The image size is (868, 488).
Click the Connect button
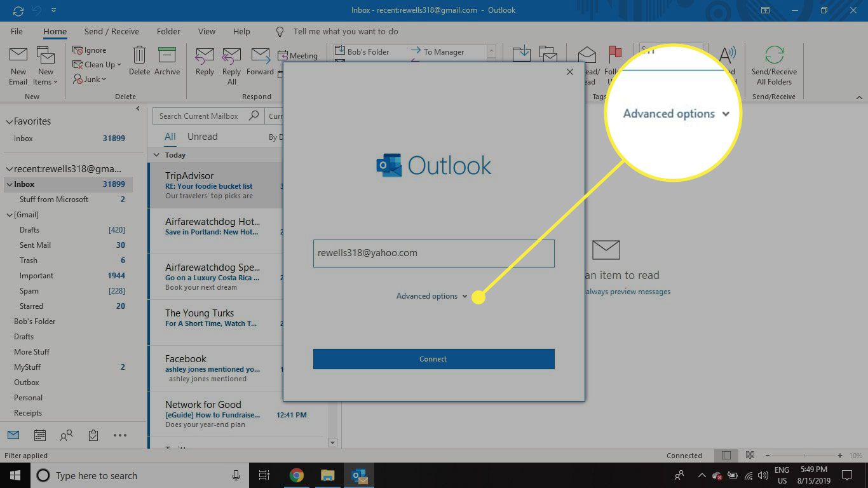coord(433,359)
